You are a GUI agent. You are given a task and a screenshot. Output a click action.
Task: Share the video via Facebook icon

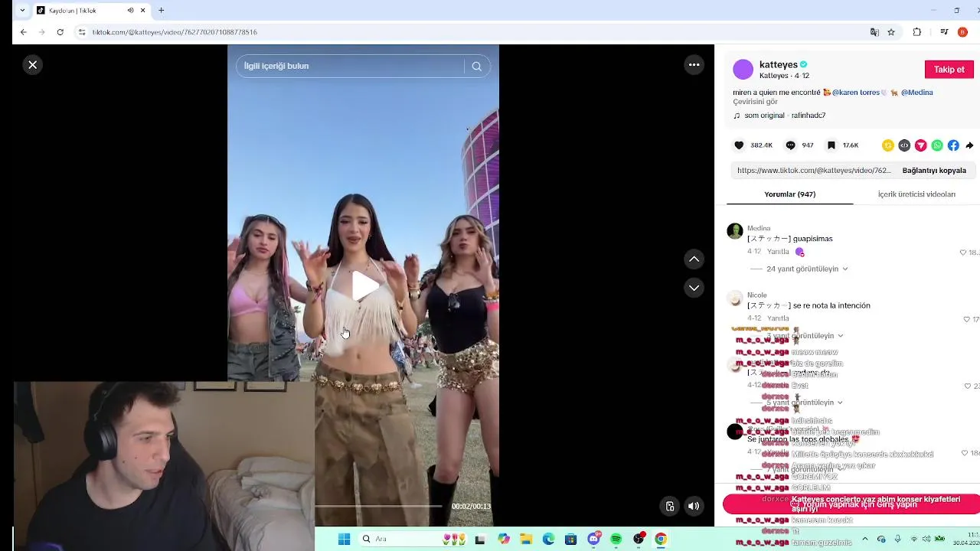coord(953,145)
